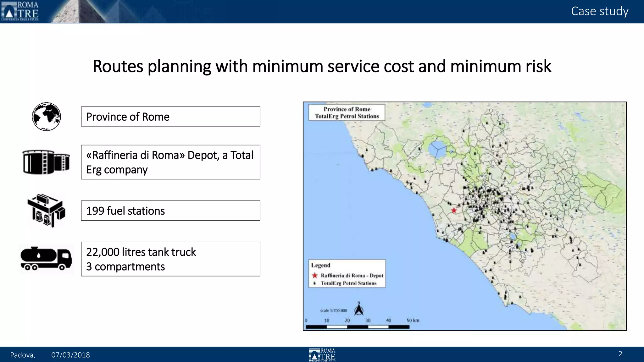644x362 pixels.
Task: Click the Case study header label
Action: (x=599, y=11)
